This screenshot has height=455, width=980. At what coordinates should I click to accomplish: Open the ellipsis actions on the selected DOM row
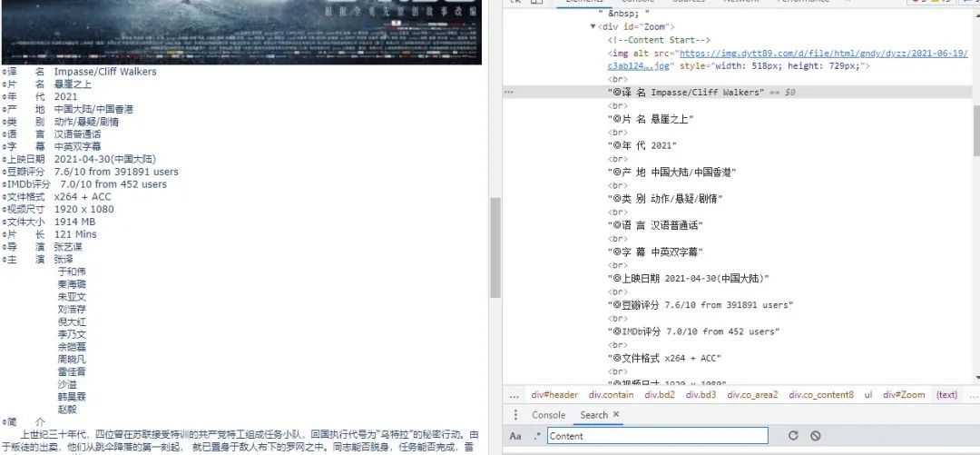pos(509,92)
